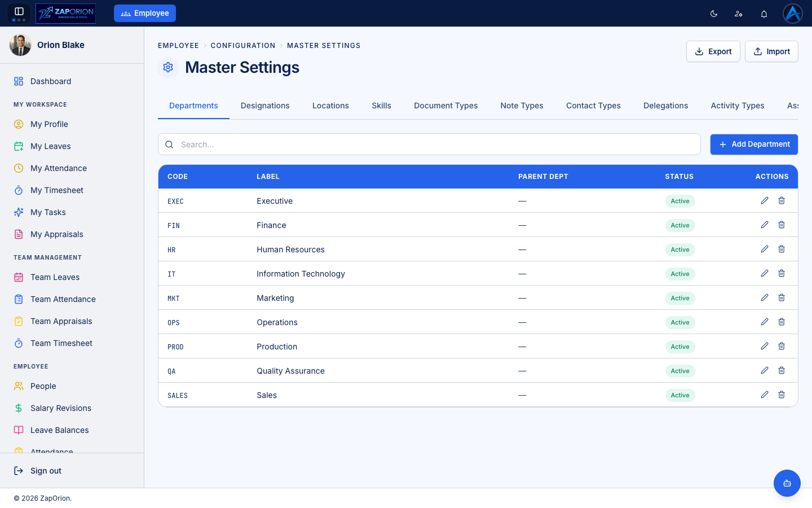The image size is (812, 508).
Task: Toggle the sidebar panel icon
Action: point(19,11)
